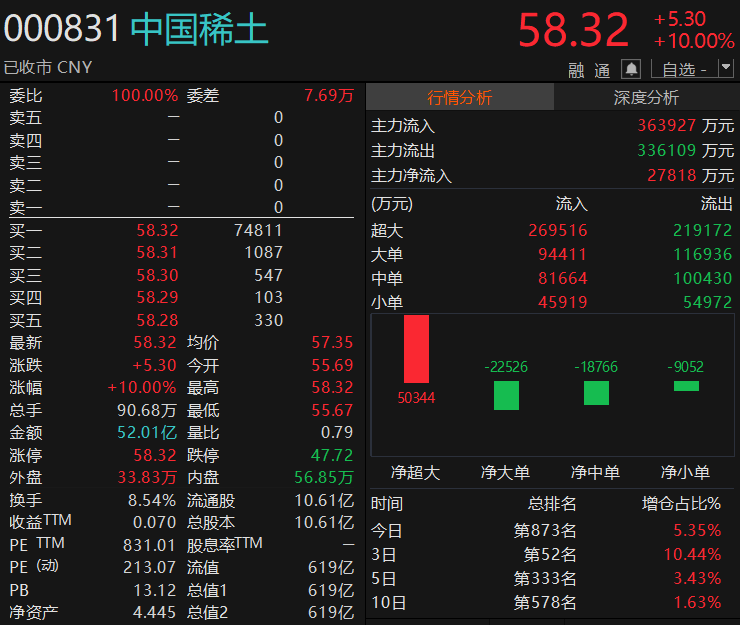This screenshot has height=625, width=740.
Task: Click the +10.00% change in header
Action: click(x=694, y=41)
